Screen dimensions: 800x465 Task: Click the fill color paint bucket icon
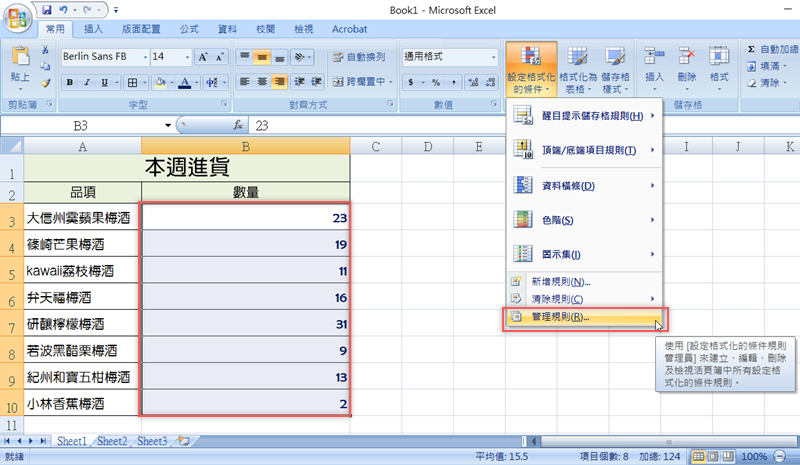pos(162,82)
